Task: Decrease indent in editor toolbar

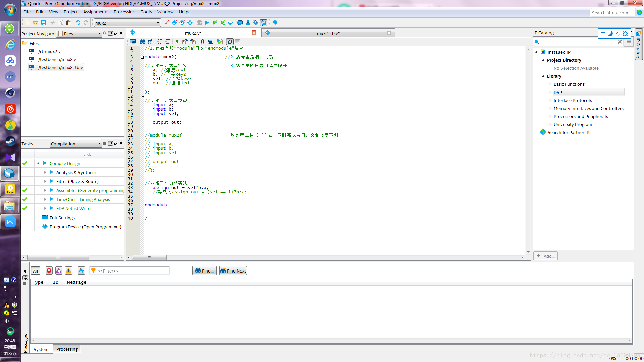Action: coord(168,42)
